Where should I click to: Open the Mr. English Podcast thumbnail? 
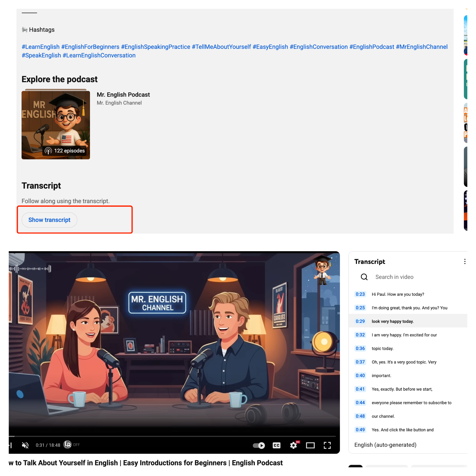coord(56,125)
